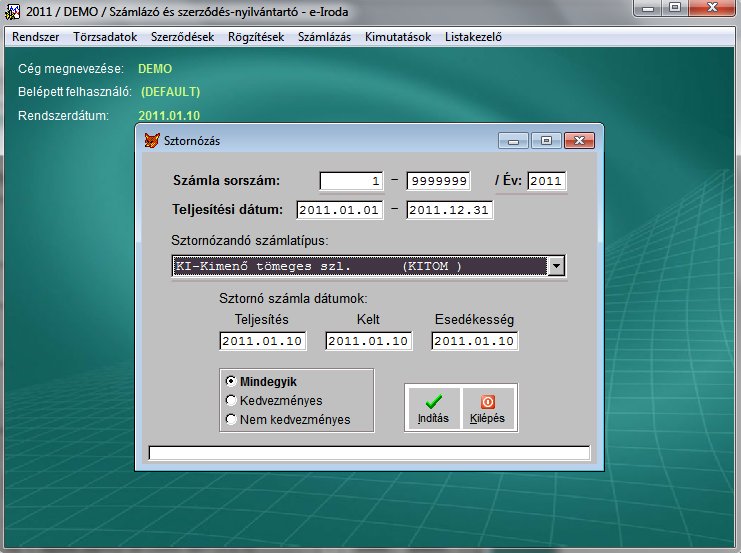Open the Számlázás menu

point(324,37)
